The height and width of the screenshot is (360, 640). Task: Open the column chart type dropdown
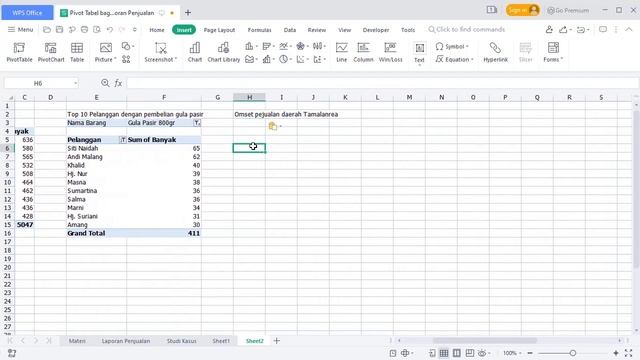251,46
